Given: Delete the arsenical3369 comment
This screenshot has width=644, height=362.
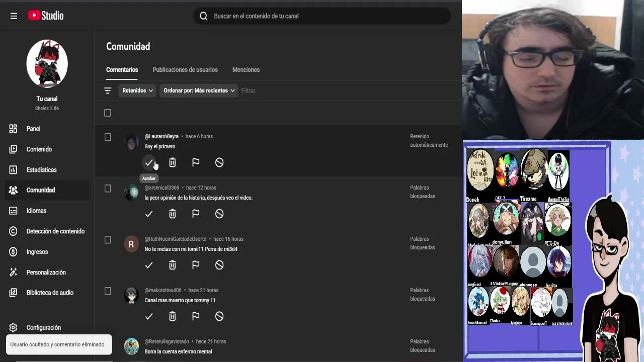Looking at the screenshot, I should pos(173,214).
